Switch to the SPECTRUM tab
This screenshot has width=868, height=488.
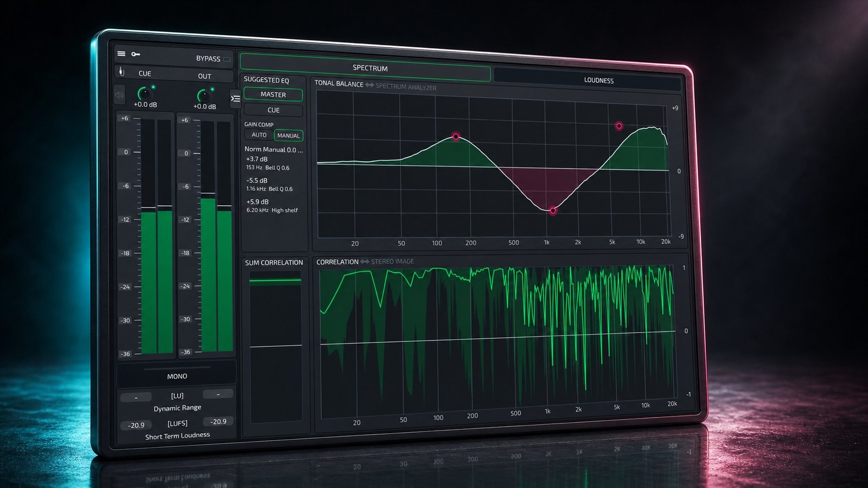coord(365,68)
